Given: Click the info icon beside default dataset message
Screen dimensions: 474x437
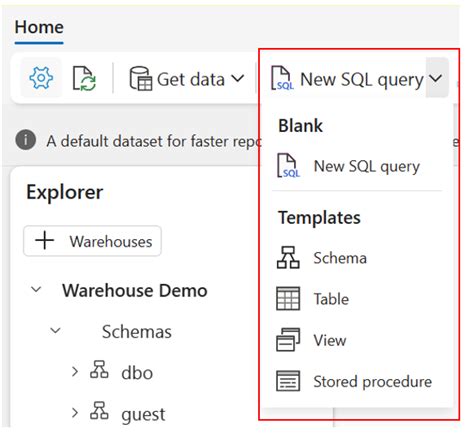Looking at the screenshot, I should click(25, 140).
